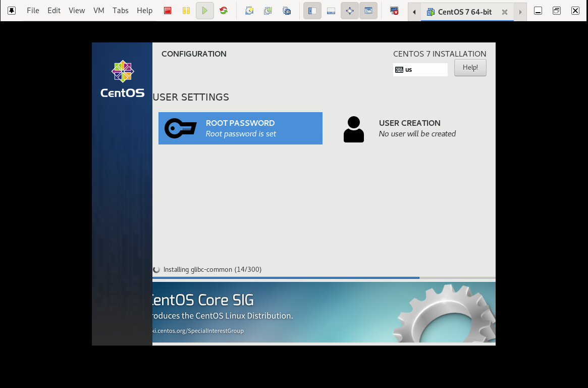Click the pin icon left of File

12,11
